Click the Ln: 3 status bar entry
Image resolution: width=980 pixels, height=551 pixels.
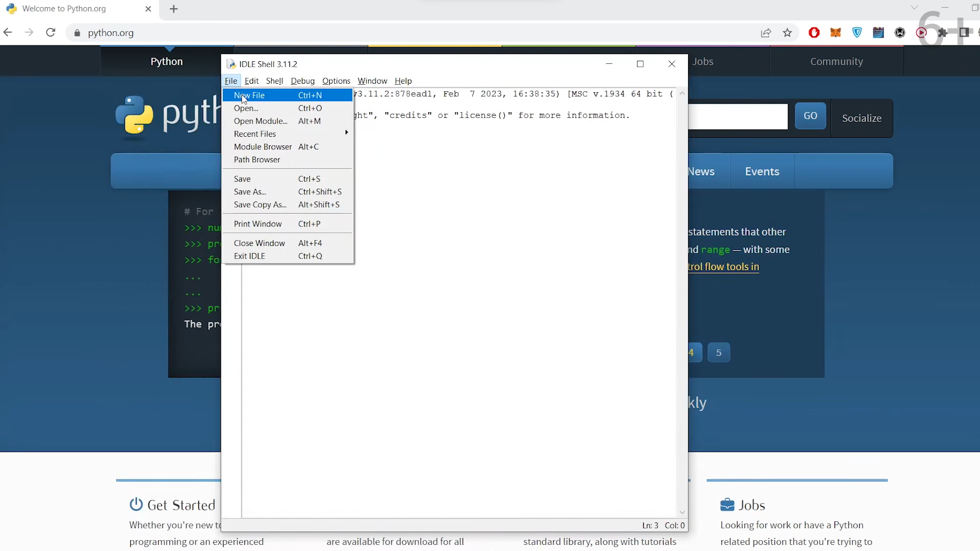[x=650, y=525]
